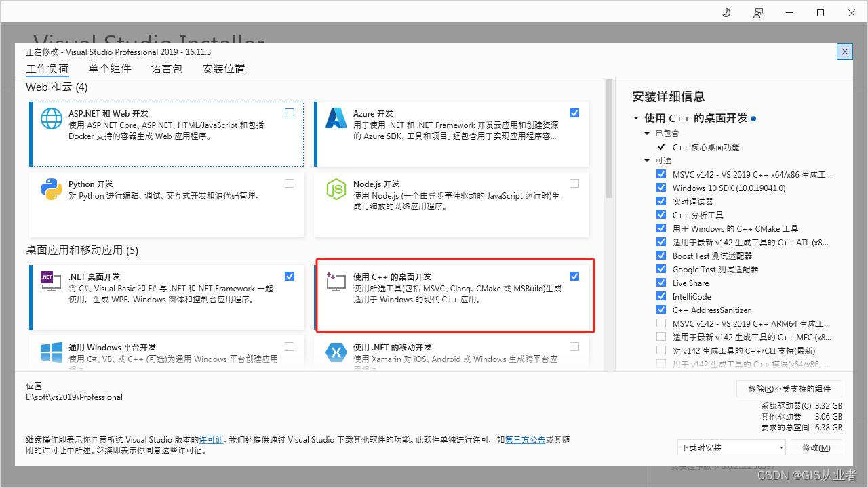Uncheck Windows 10 SDK (10.0.19041.0) option

coord(661,188)
